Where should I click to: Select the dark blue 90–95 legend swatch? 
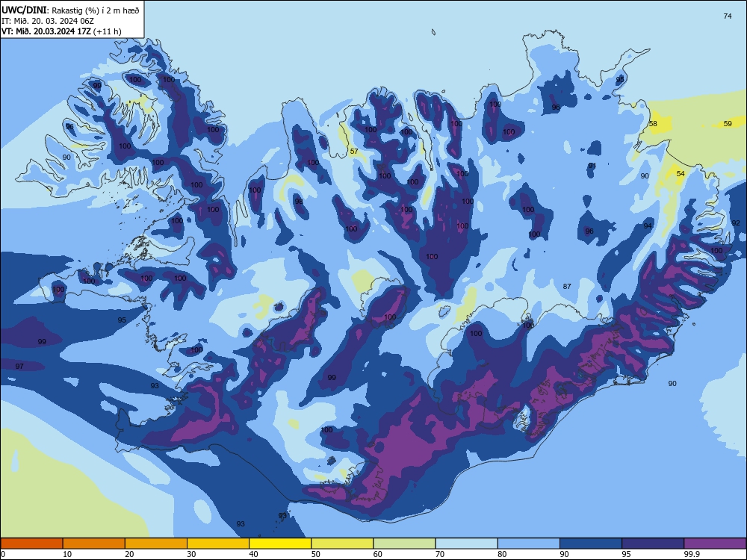[591, 544]
